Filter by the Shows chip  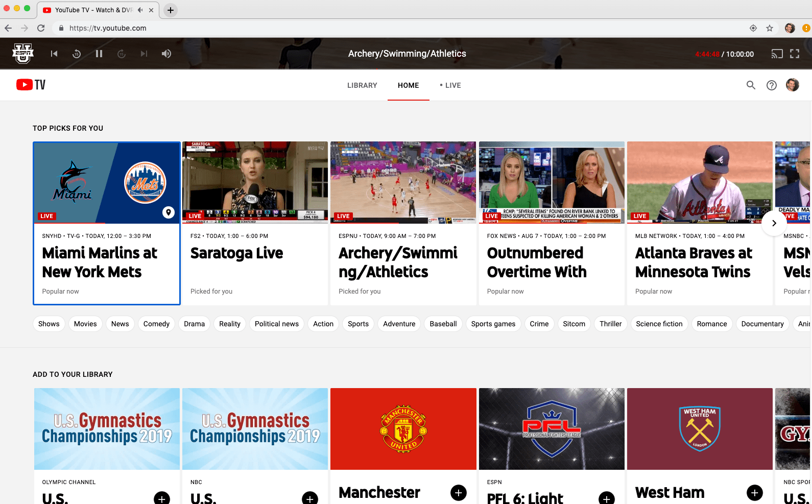49,324
